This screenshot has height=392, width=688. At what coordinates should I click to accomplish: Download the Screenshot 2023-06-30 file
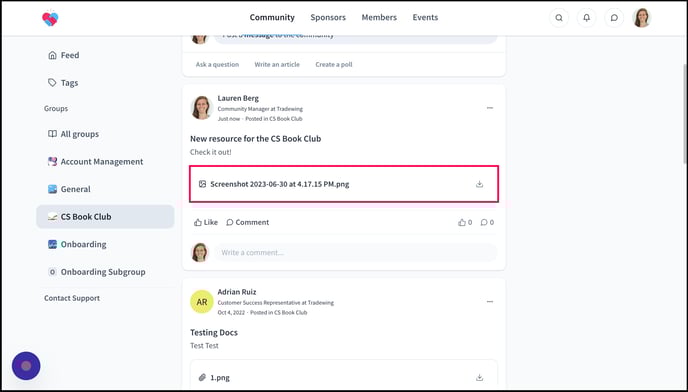(479, 184)
